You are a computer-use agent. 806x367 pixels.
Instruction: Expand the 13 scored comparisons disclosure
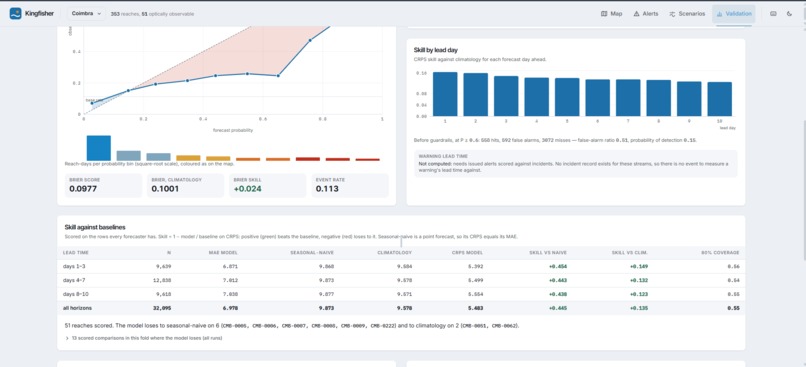144,338
